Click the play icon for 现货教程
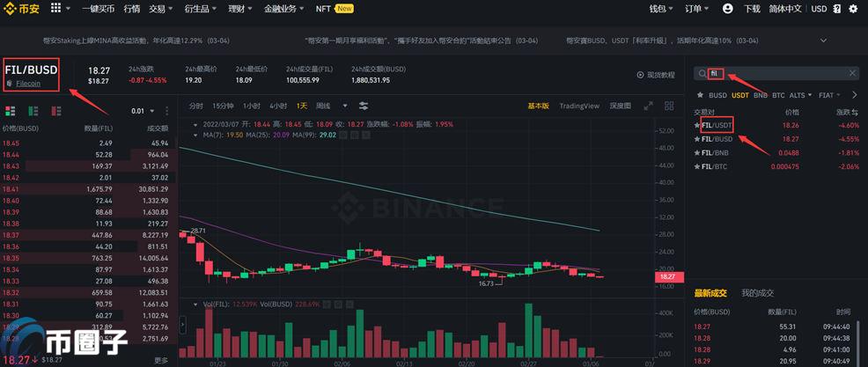Image resolution: width=868 pixels, height=367 pixels. (x=640, y=75)
